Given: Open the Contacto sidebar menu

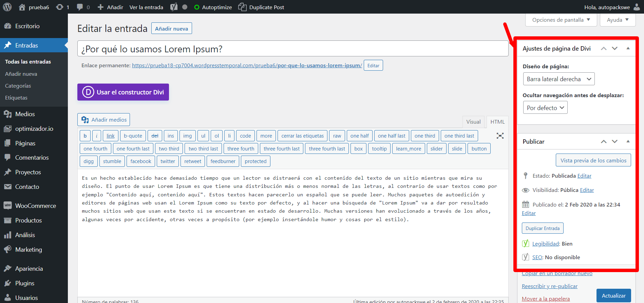Looking at the screenshot, I should point(34,187).
